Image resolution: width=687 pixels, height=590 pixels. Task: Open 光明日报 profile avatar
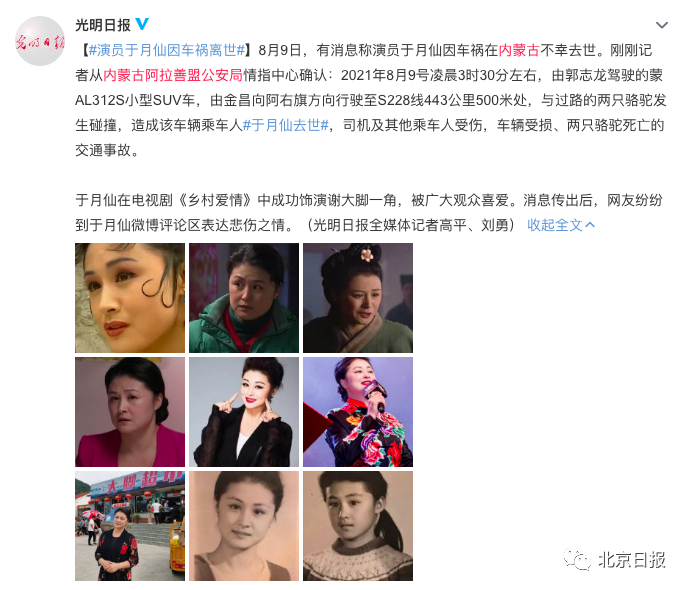click(x=40, y=41)
